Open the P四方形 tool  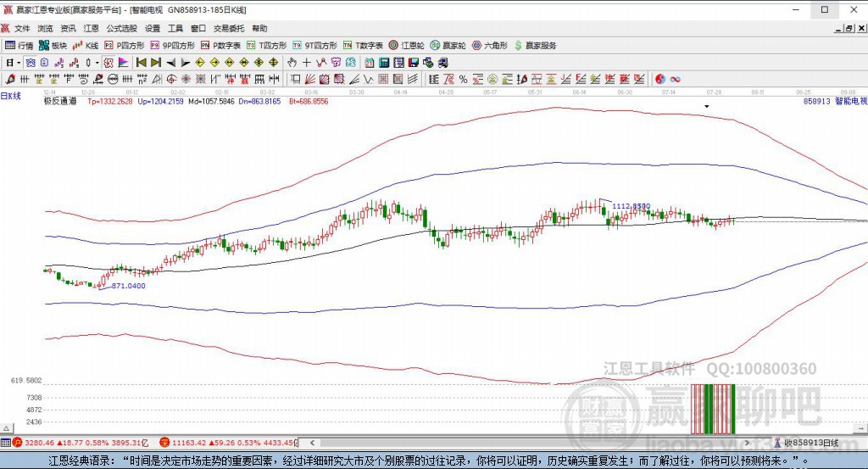(124, 46)
